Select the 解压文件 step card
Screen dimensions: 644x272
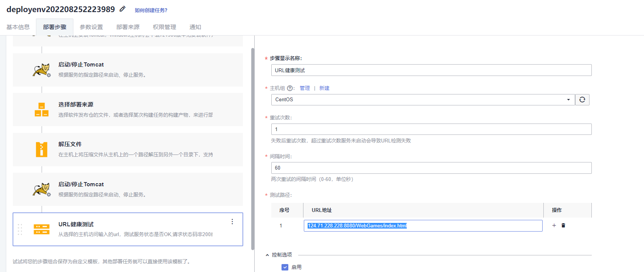(x=128, y=150)
